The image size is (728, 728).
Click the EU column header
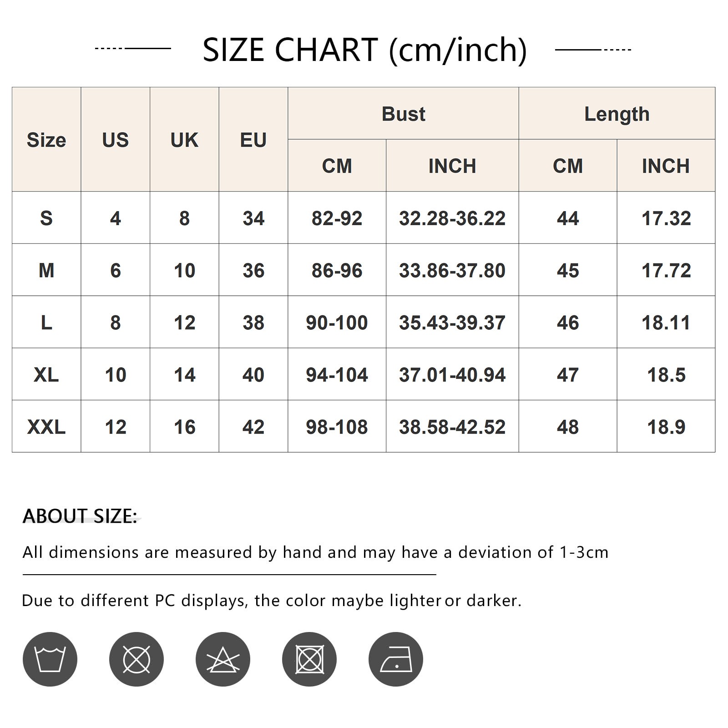point(253,140)
